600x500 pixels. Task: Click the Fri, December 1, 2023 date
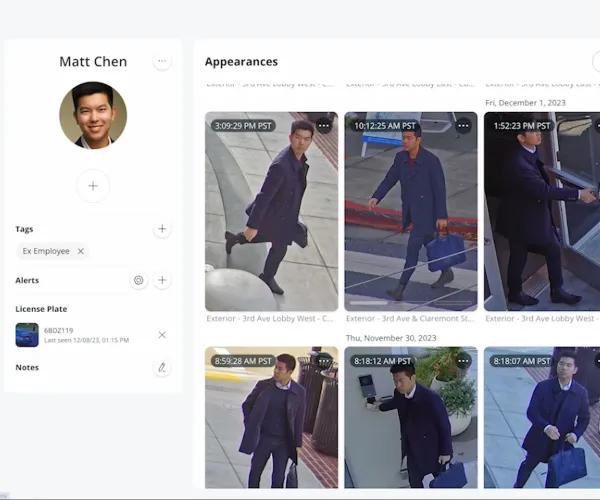click(x=525, y=103)
